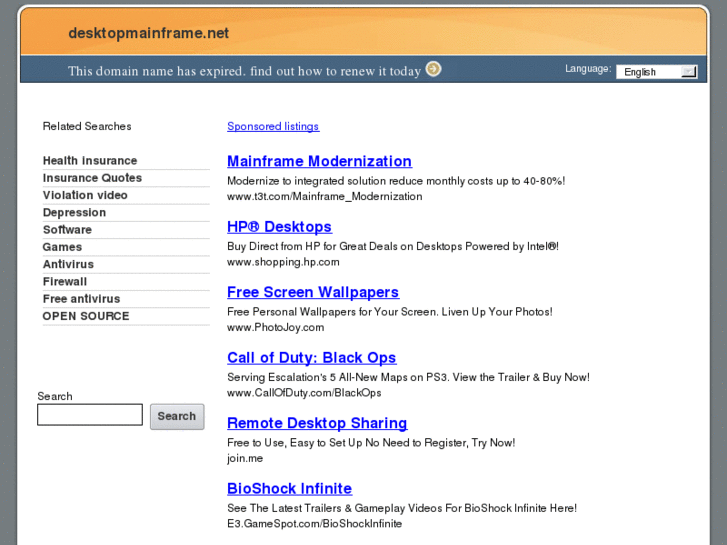Open the Remote Desktop Sharing link

point(317,423)
